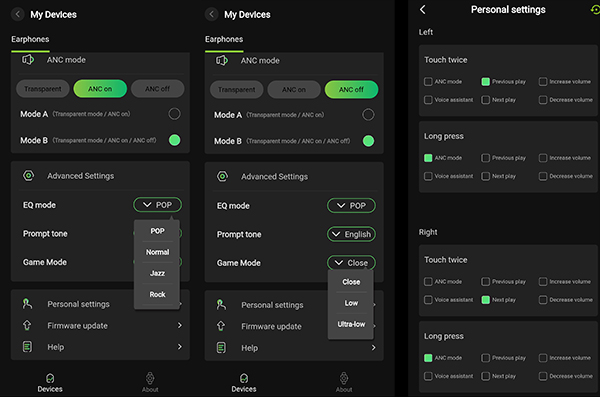This screenshot has height=397, width=600.
Task: Click ANC mode speaker icon in left screen
Action: coord(28,60)
